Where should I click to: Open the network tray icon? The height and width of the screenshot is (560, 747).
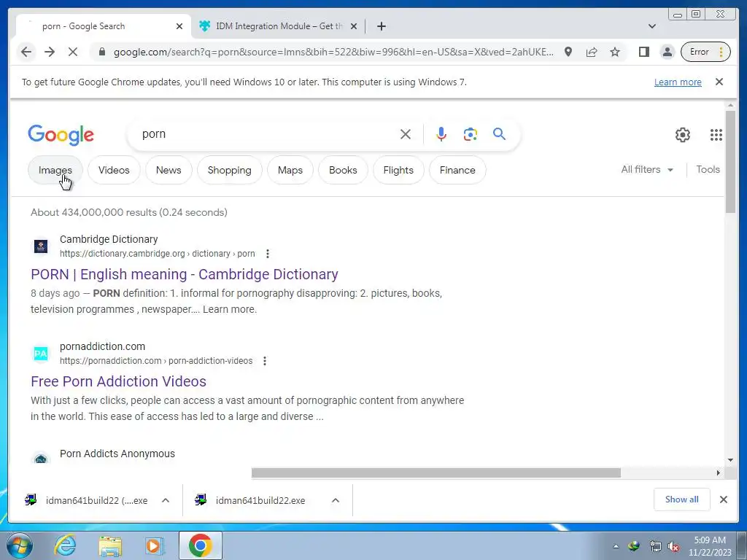click(x=656, y=546)
